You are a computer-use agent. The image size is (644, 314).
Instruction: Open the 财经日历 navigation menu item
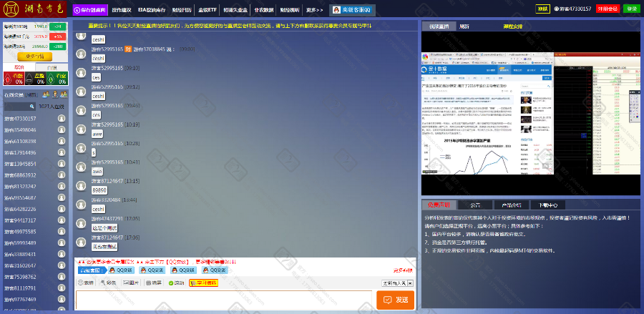(182, 10)
